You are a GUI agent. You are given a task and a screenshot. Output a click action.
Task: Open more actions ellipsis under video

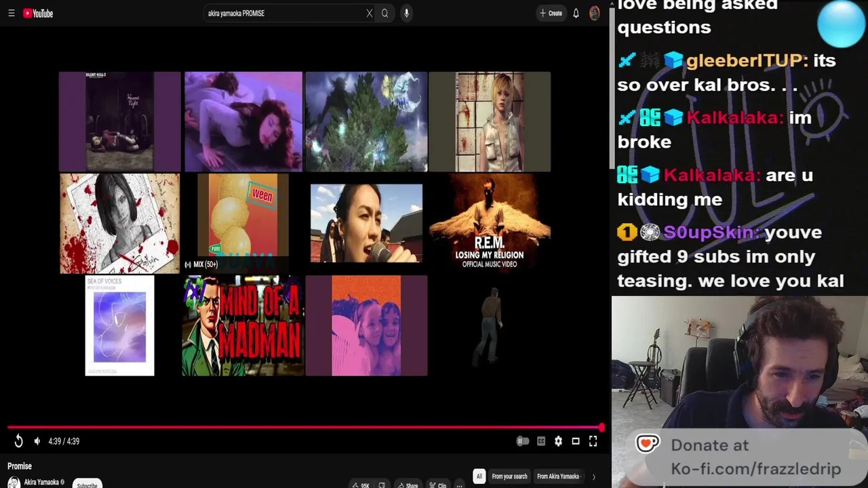[x=459, y=485]
